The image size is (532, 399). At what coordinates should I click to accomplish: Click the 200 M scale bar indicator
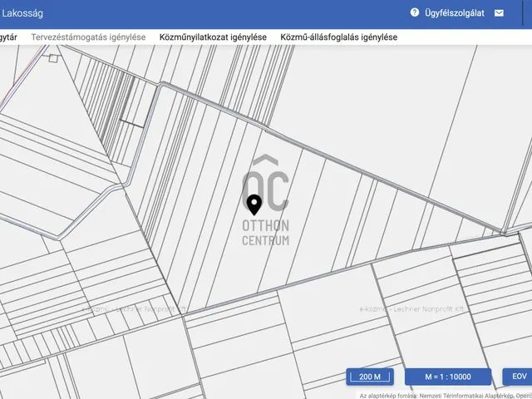tap(370, 377)
